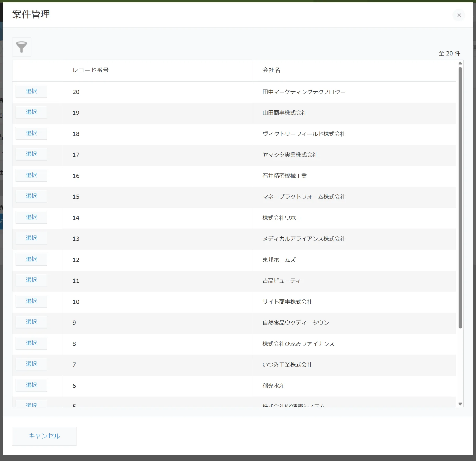Select record 19 山田商事株式会社

(x=31, y=112)
